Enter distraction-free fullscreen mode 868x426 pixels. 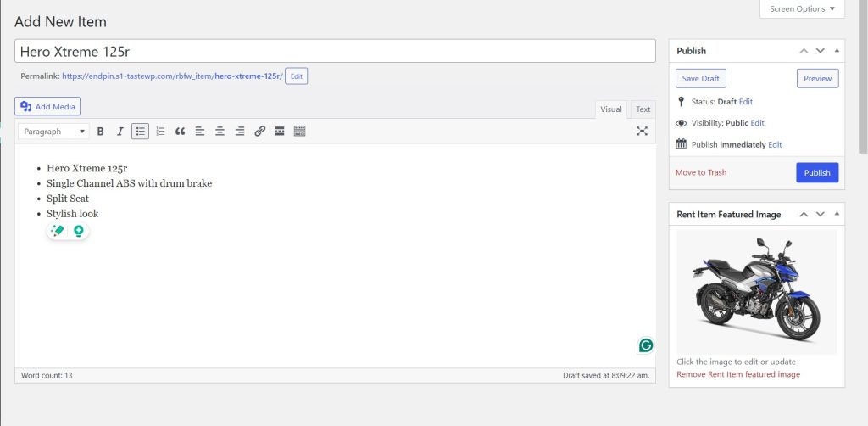coord(642,132)
